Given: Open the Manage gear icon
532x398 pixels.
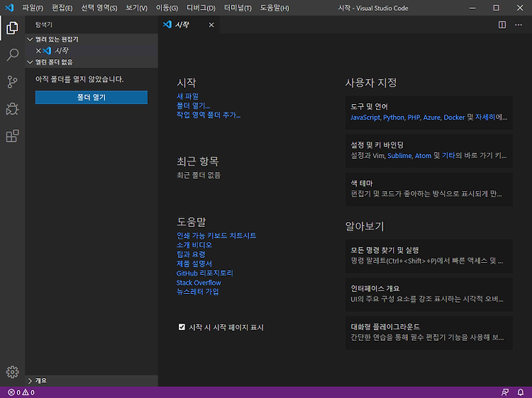Looking at the screenshot, I should (13, 372).
